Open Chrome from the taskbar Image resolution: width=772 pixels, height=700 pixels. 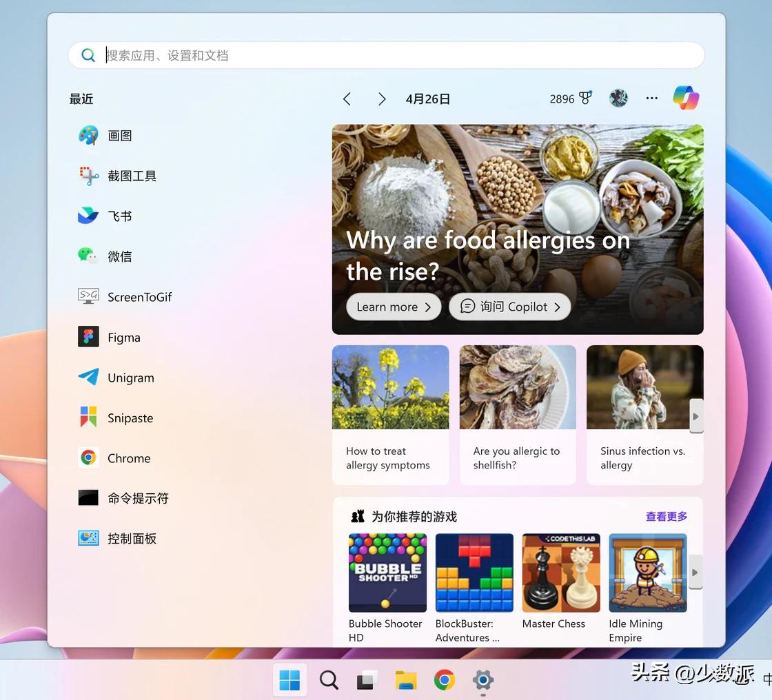(444, 680)
